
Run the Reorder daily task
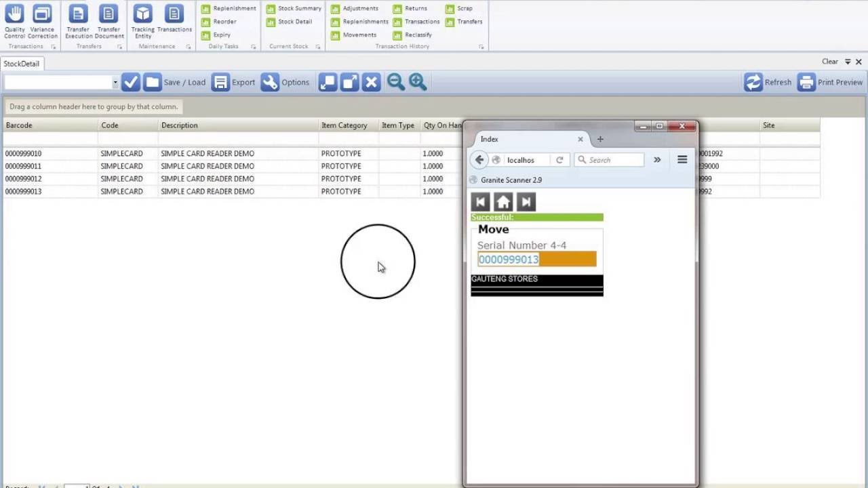[x=219, y=22]
